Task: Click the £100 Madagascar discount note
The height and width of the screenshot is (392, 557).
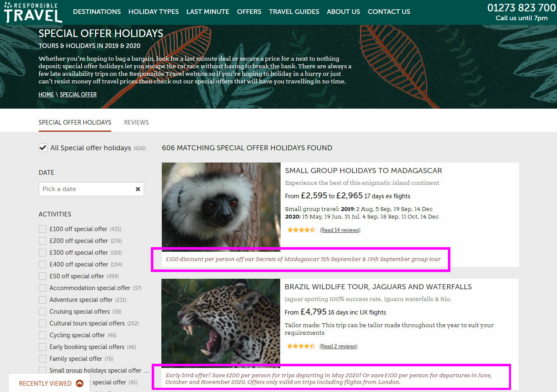Action: pos(303,259)
